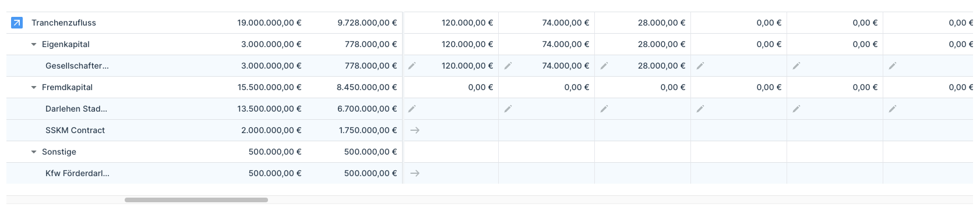Click the blue arrow icon beside Tranchenzufluss
The image size is (980, 211).
(17, 23)
